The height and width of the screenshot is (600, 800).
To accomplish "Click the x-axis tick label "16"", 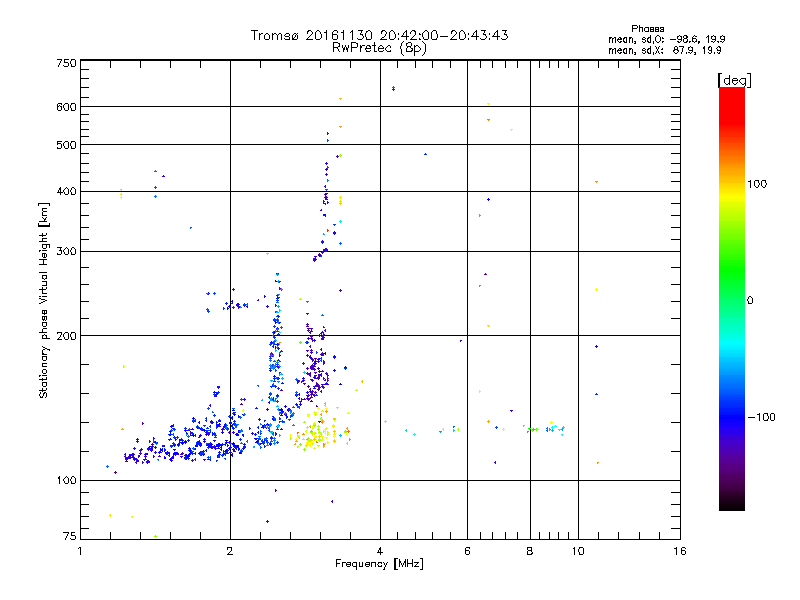I will click(680, 551).
